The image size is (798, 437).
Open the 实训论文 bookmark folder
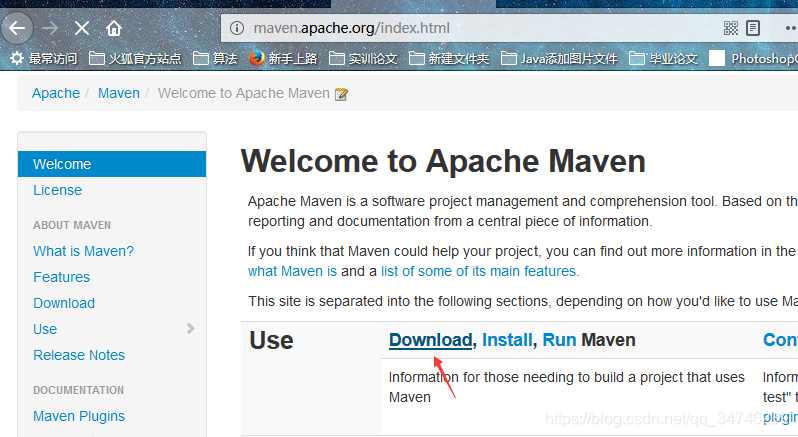[363, 59]
